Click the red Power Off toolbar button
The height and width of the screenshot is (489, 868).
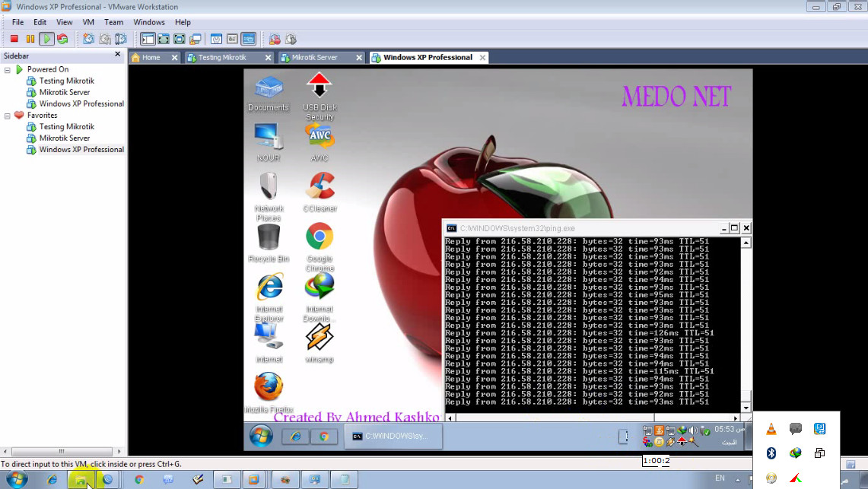coord(14,39)
